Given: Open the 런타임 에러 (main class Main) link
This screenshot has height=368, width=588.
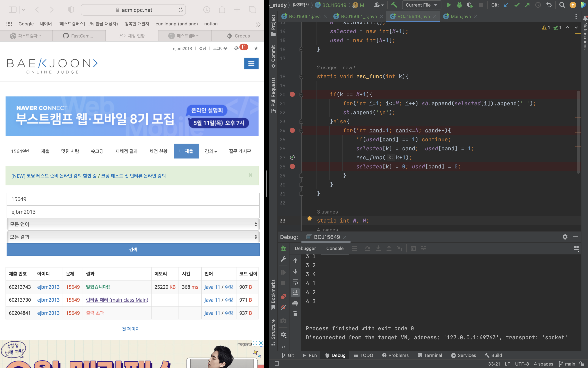Looking at the screenshot, I should (117, 300).
